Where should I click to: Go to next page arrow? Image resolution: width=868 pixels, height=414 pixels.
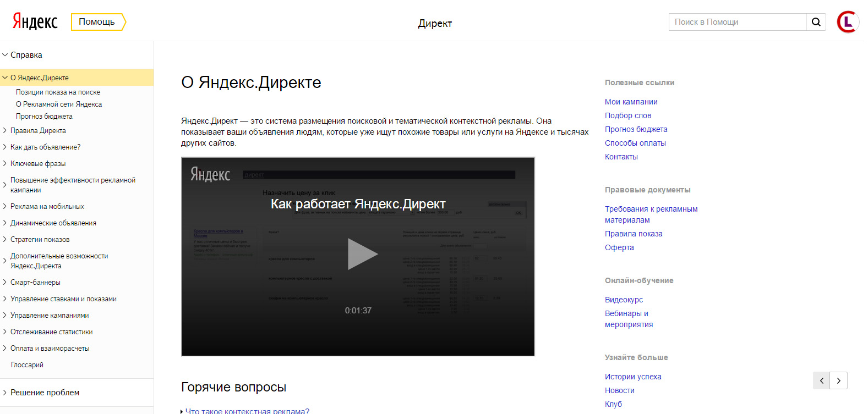(839, 380)
